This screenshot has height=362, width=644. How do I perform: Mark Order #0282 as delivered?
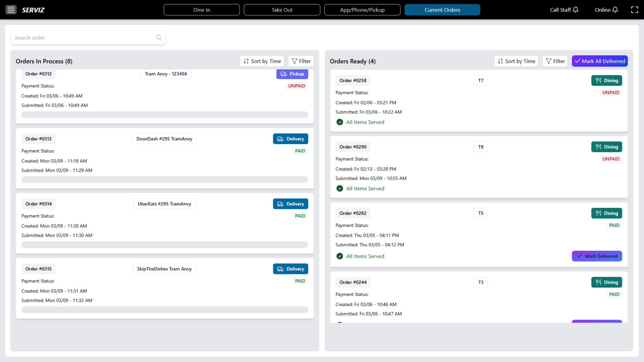[x=597, y=256]
